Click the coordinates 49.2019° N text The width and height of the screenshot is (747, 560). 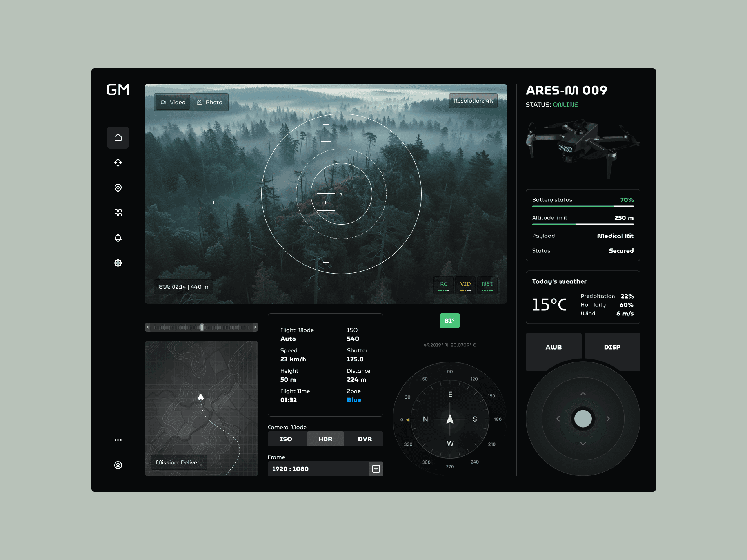[450, 345]
